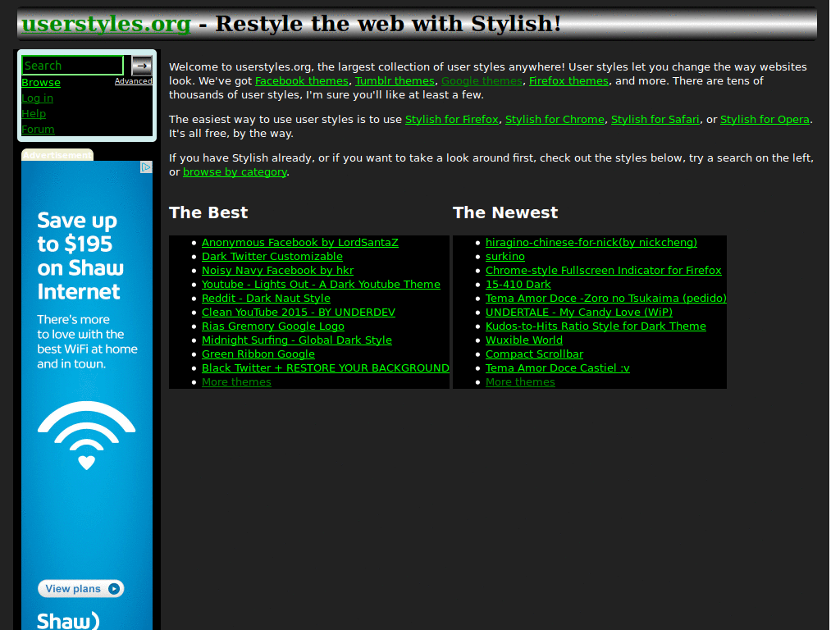The image size is (840, 630).
Task: Open Stylish for Firefox link
Action: click(x=452, y=120)
